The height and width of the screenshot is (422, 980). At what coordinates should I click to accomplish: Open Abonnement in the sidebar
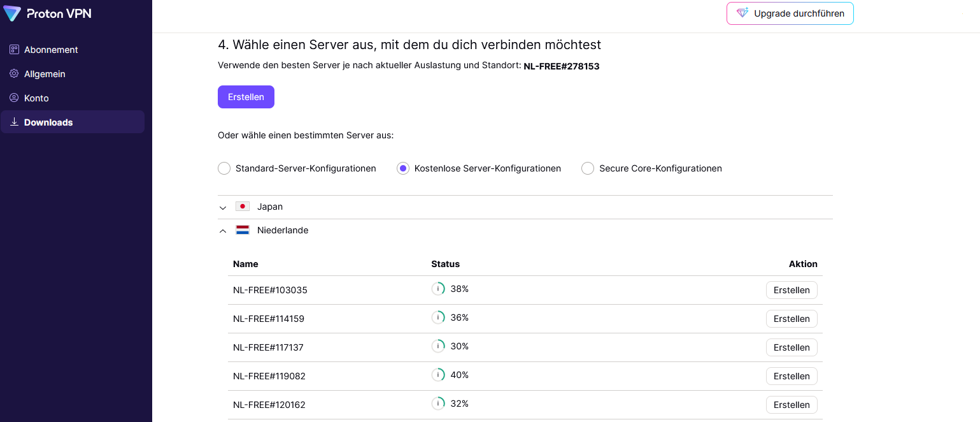(x=73, y=50)
